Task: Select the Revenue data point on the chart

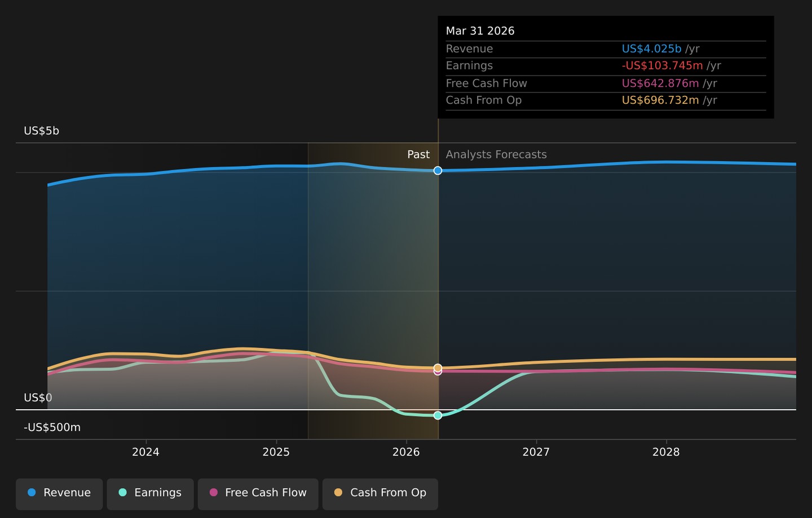Action: point(438,170)
